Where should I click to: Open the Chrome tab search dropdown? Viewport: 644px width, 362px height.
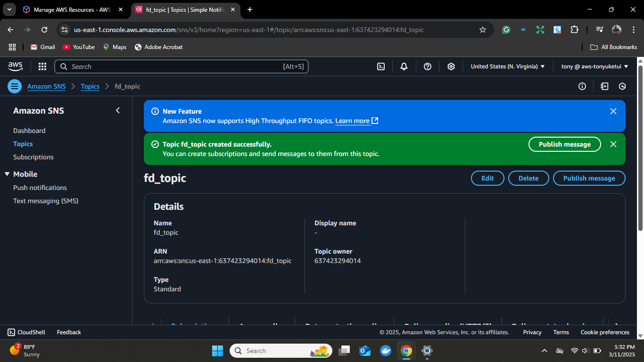pyautogui.click(x=9, y=9)
